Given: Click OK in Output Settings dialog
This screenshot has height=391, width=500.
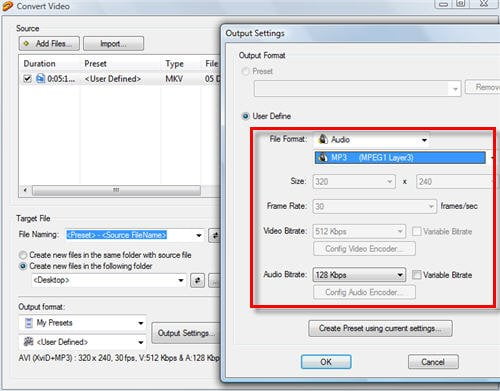Looking at the screenshot, I should coord(326,362).
